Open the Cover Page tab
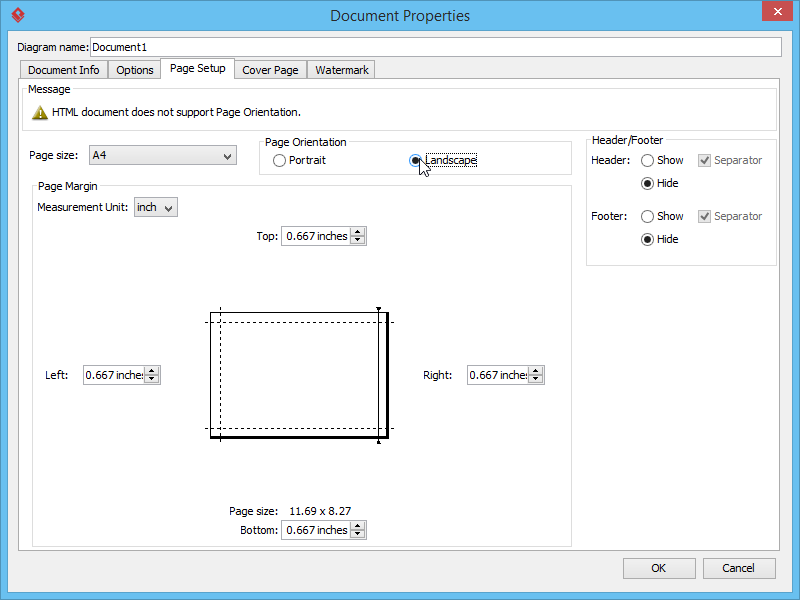This screenshot has height=600, width=800. 270,70
